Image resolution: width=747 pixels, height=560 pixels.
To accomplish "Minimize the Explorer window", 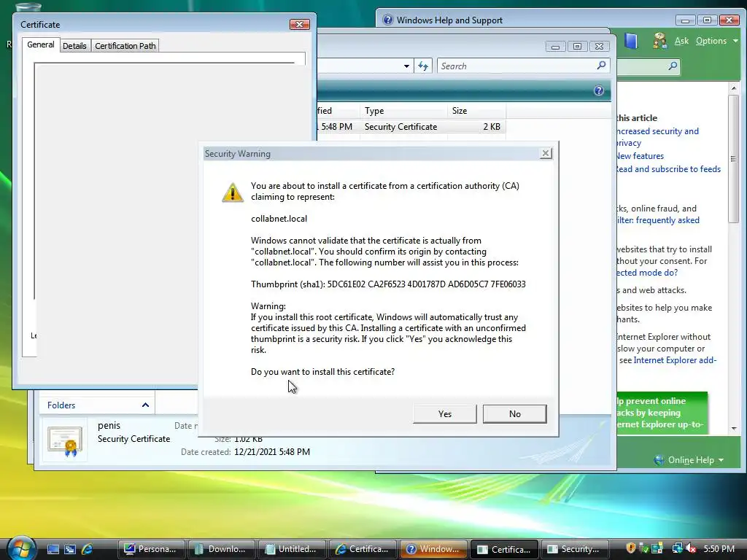I will [555, 47].
